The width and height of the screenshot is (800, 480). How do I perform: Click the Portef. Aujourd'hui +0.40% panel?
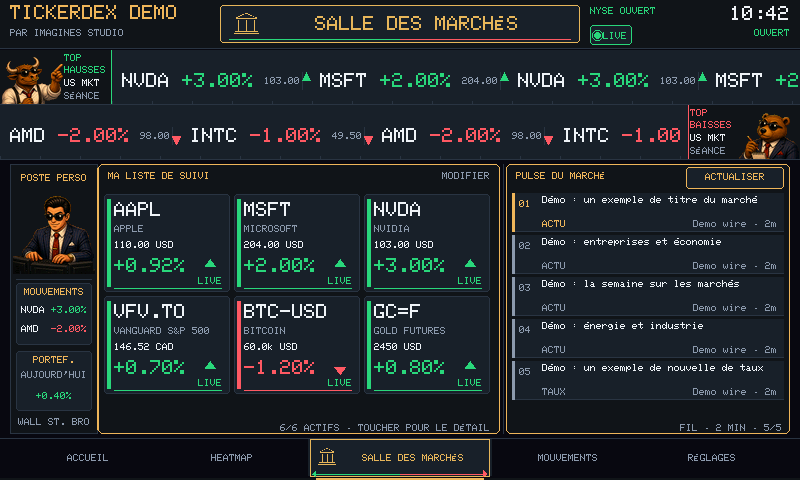point(54,381)
